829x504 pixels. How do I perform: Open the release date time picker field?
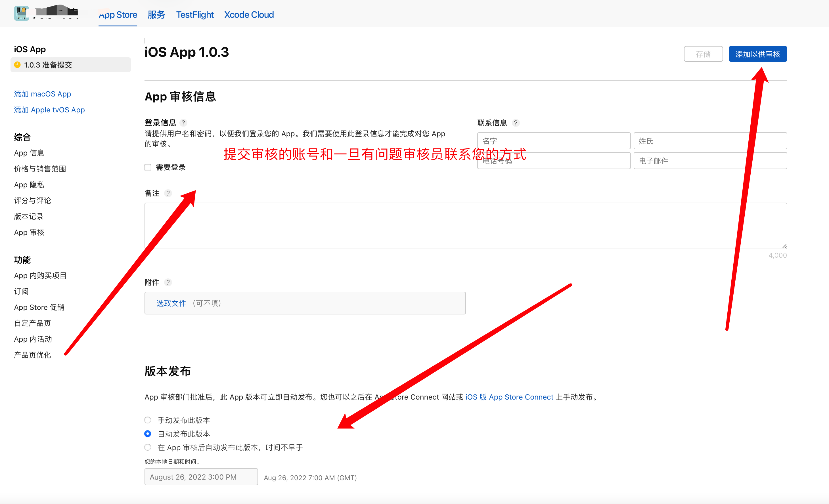coord(201,477)
